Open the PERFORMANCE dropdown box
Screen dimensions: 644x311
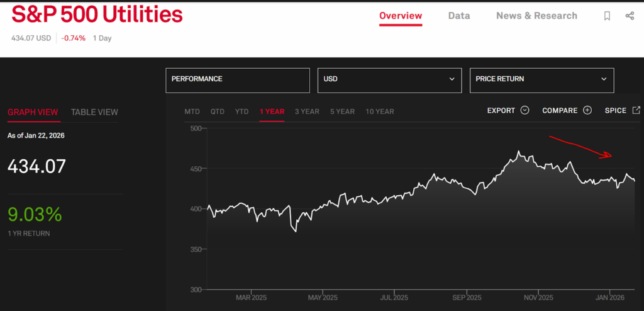tap(238, 80)
